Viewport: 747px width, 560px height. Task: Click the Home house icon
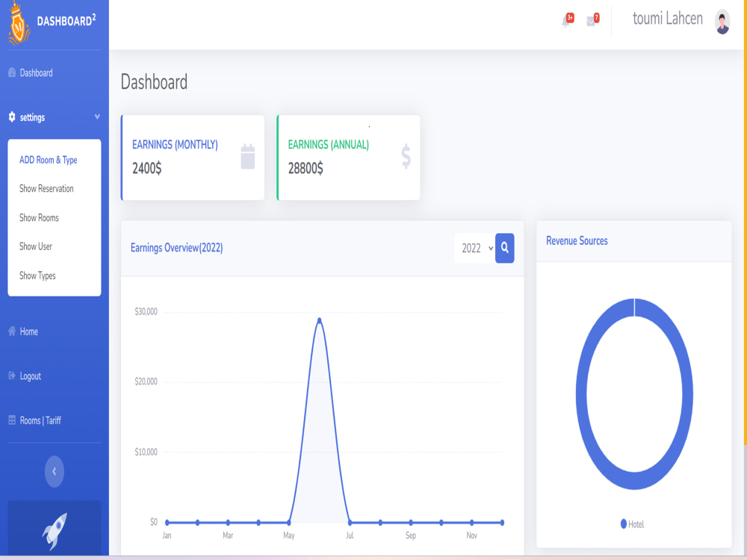coord(12,331)
